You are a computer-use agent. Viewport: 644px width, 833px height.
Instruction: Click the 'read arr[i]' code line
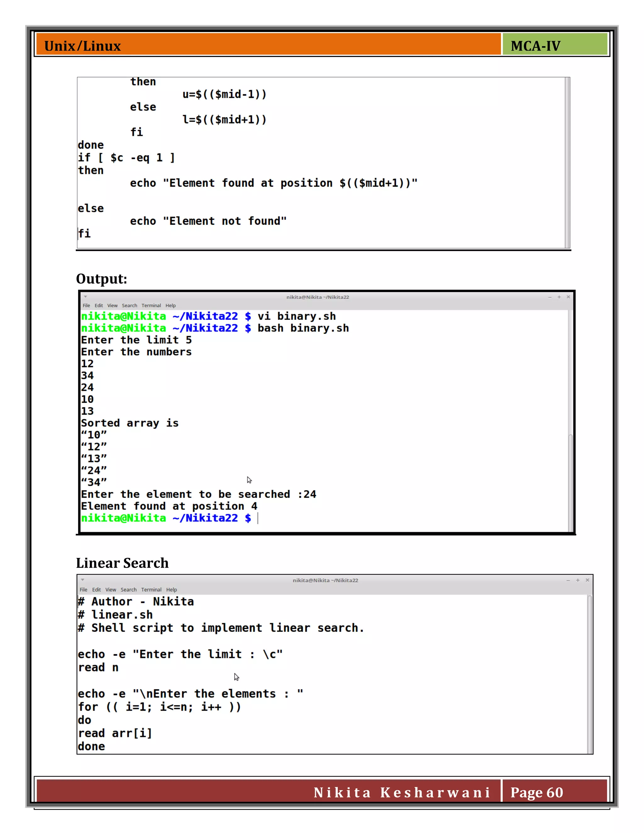pos(115,733)
